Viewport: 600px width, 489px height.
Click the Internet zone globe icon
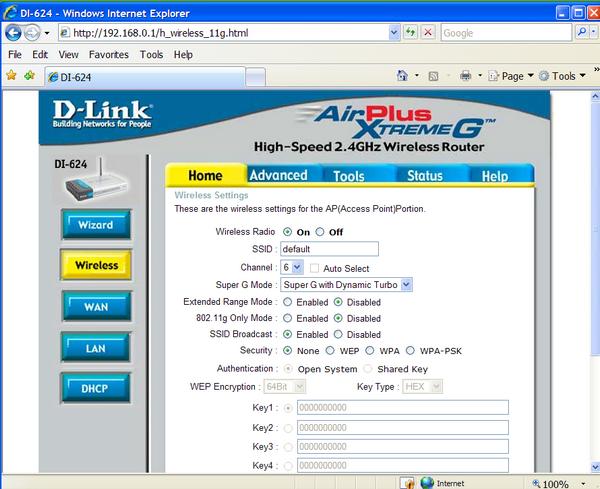tap(427, 482)
